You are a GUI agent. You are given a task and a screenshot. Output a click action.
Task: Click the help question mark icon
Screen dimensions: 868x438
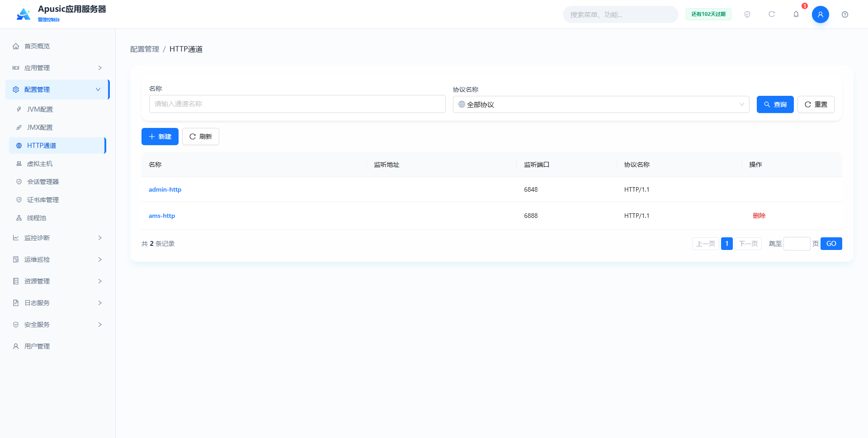click(845, 14)
